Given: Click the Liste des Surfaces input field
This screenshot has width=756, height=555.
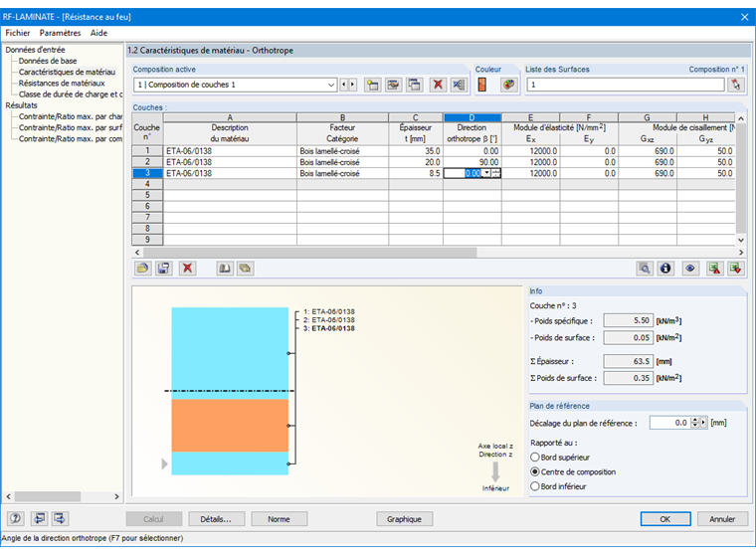Looking at the screenshot, I should pos(626,85).
